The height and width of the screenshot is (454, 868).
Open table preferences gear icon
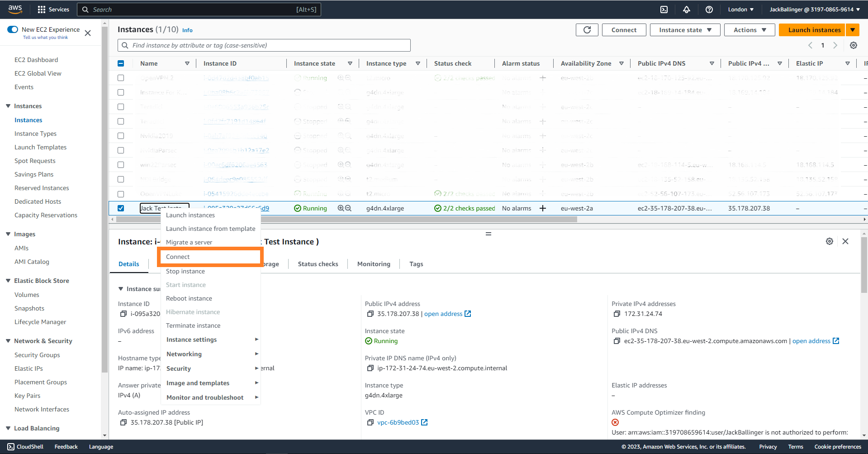(x=853, y=45)
